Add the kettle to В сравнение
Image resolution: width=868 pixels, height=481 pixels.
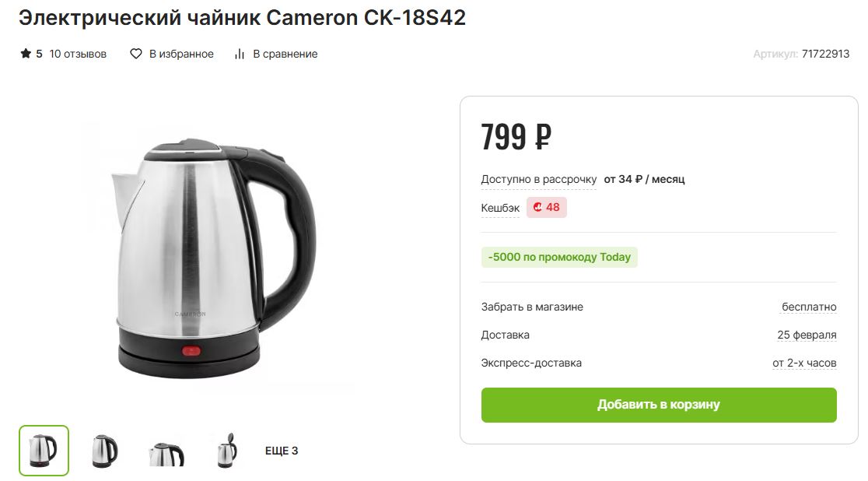click(285, 54)
